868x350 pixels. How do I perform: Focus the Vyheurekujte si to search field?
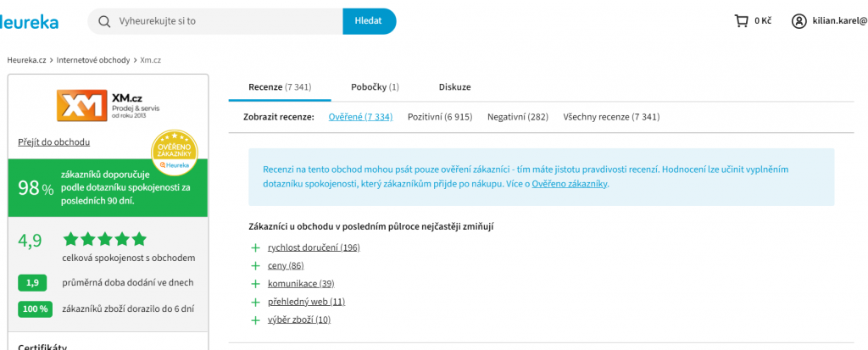coord(225,21)
